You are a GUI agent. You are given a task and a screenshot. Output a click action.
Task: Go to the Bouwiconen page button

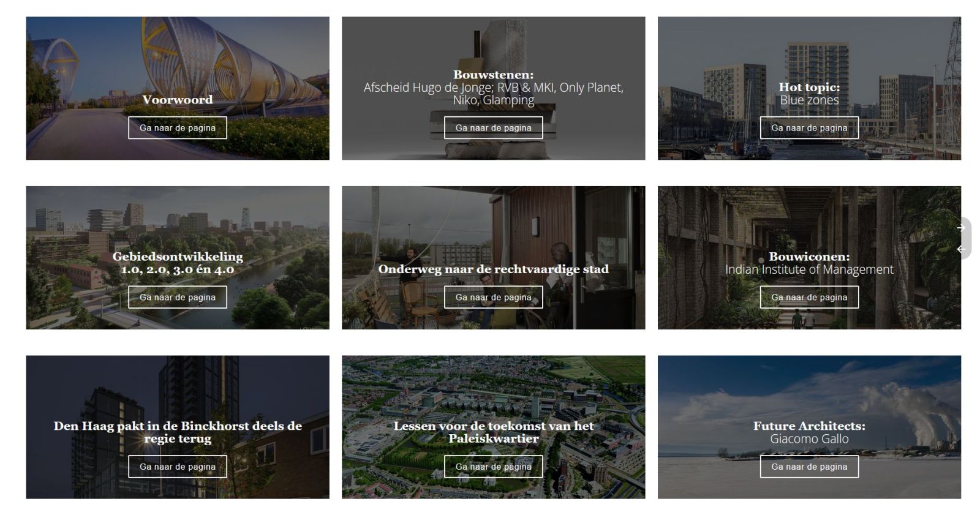pyautogui.click(x=809, y=297)
